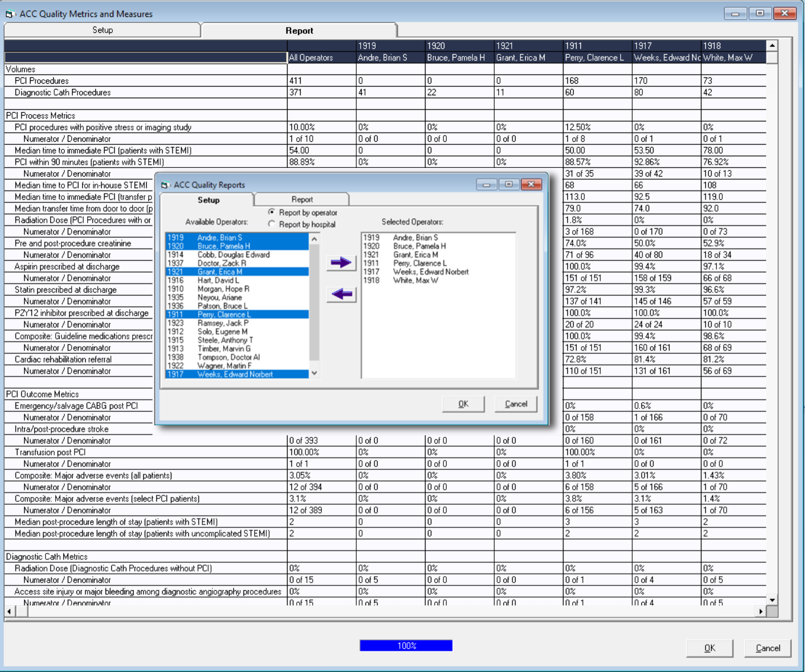Click the Diagnostic Cath Metrics section heading

[x=46, y=557]
